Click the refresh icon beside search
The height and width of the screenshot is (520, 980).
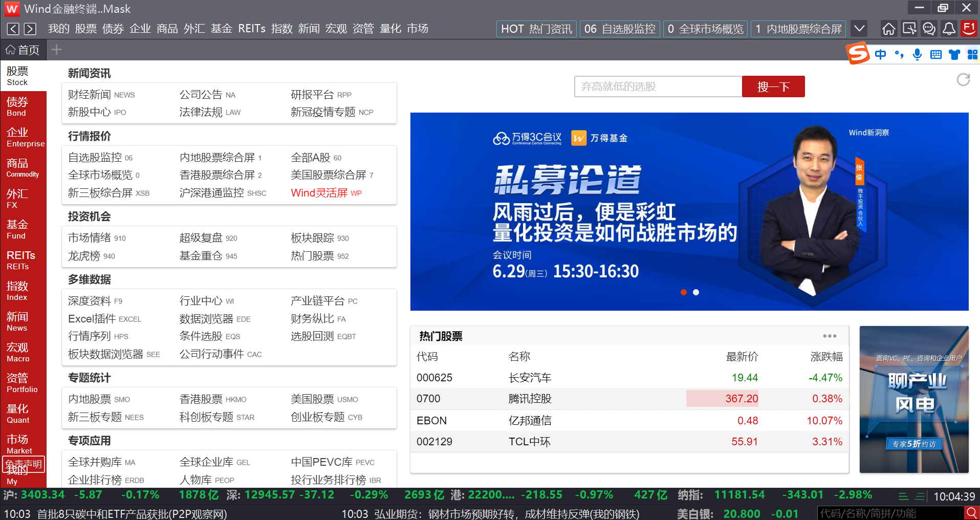[963, 80]
